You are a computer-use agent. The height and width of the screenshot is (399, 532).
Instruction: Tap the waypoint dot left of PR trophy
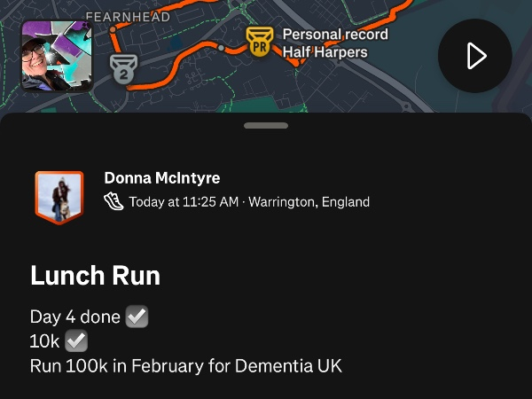click(221, 49)
